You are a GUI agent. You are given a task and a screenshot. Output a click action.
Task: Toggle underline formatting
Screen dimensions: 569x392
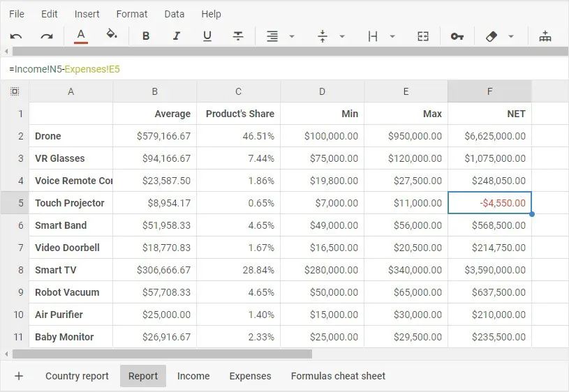coord(207,36)
